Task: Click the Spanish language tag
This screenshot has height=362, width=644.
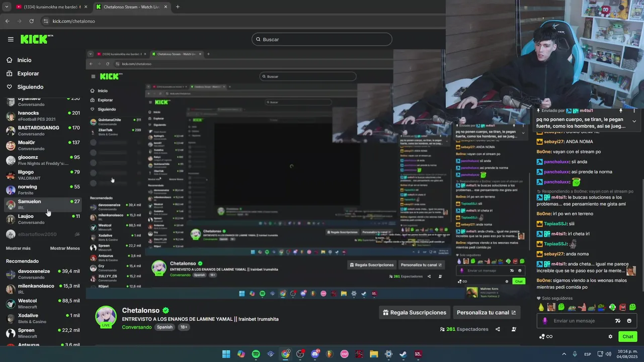Action: 165,327
